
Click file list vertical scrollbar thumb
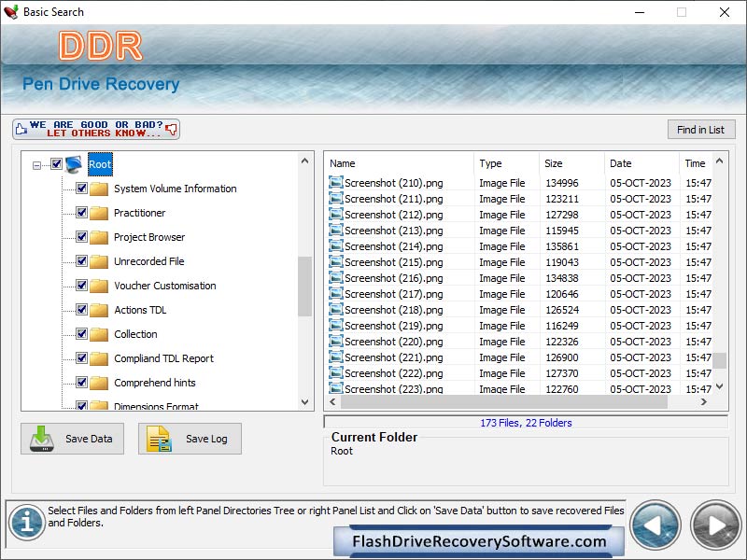(x=719, y=360)
